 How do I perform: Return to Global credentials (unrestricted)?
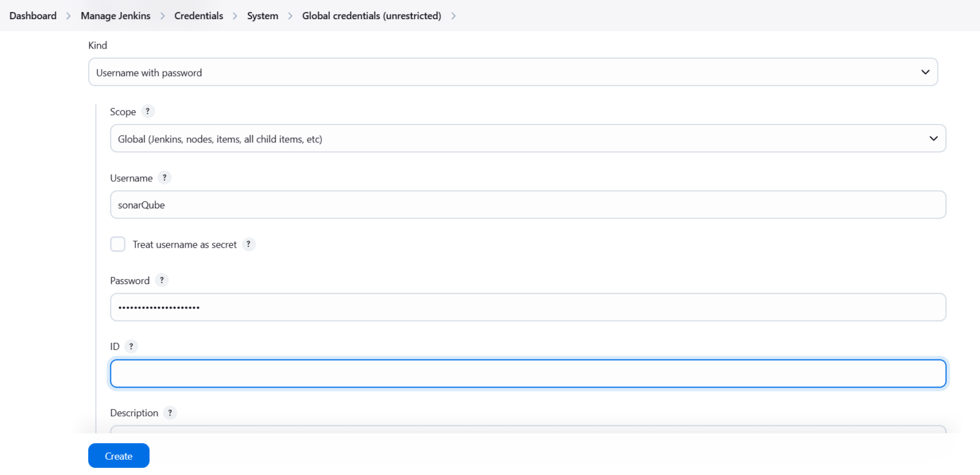click(371, 15)
